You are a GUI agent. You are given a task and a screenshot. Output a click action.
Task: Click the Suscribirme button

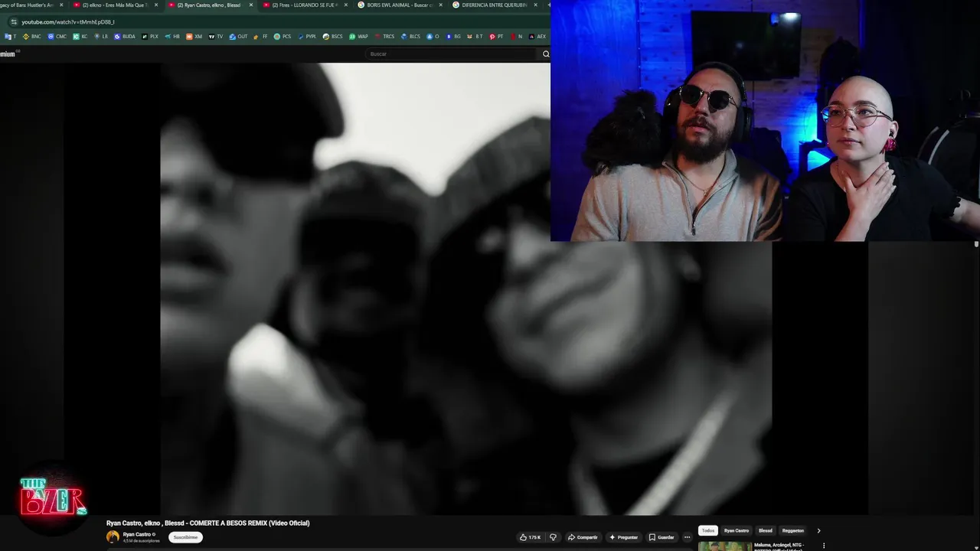click(x=185, y=537)
